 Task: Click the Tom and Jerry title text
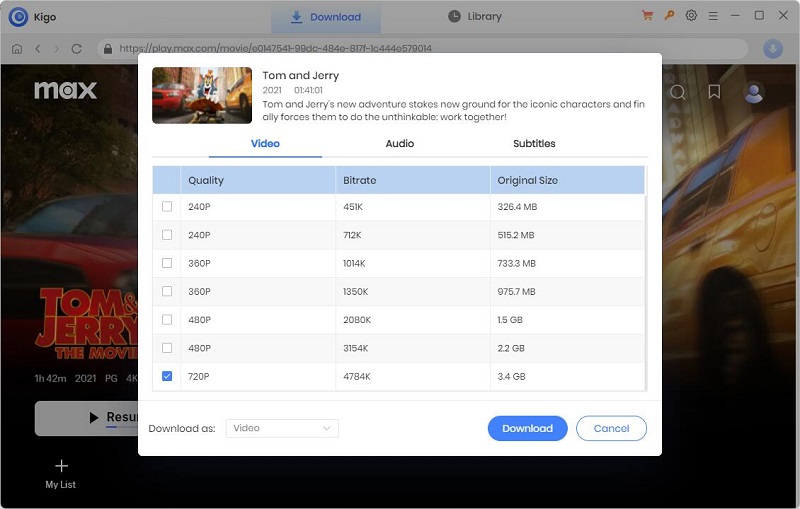tap(301, 75)
